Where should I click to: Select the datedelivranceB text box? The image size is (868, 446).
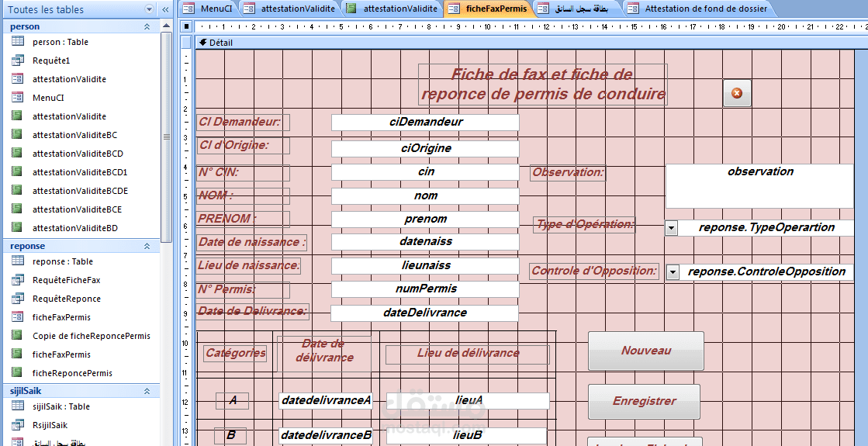click(x=326, y=435)
